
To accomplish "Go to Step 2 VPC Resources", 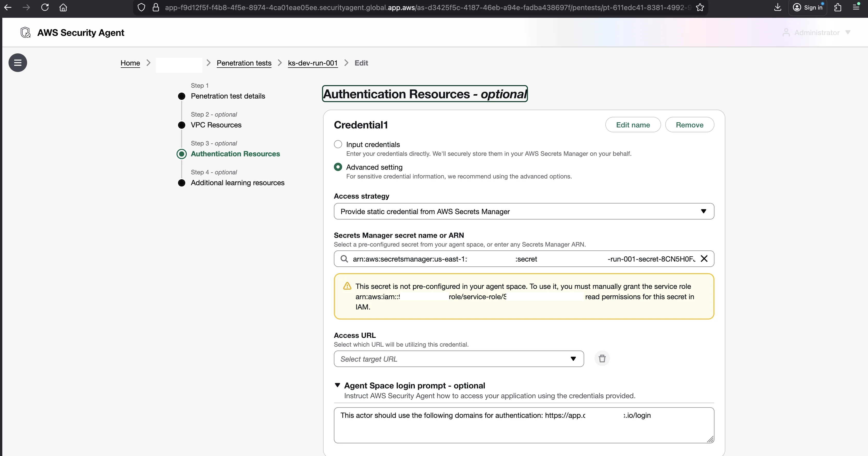I will point(216,125).
